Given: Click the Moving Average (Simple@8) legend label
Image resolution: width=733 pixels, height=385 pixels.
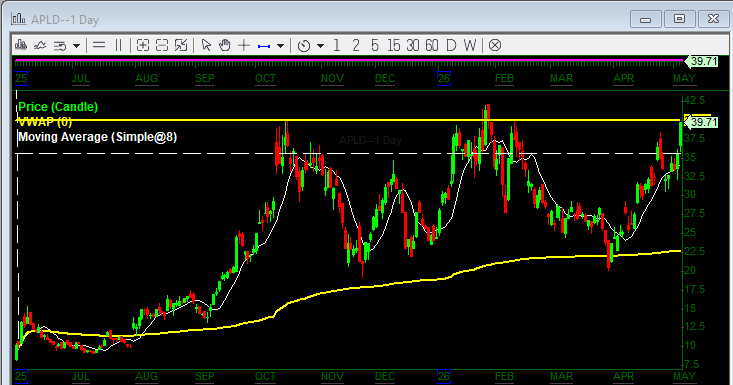Looking at the screenshot, I should (97, 137).
